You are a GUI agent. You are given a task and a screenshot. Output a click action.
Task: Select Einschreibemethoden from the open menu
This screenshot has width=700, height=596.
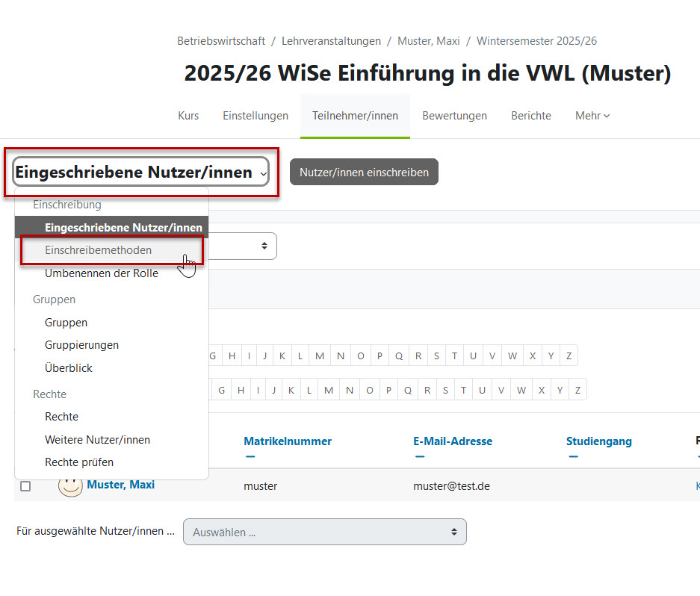(x=99, y=250)
